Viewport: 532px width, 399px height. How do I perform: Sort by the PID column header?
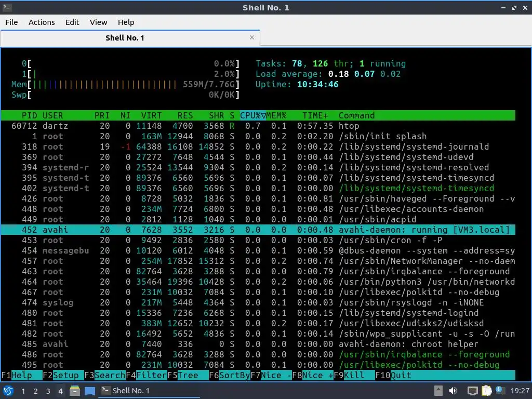(x=29, y=115)
